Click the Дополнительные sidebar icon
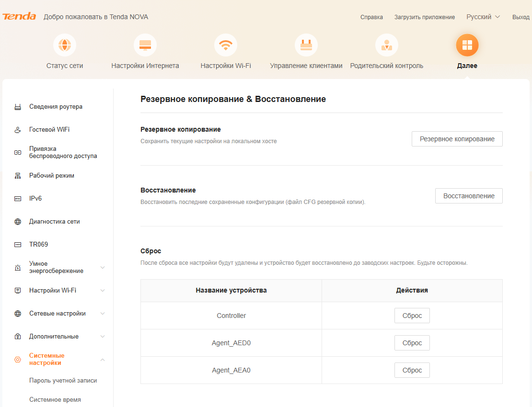This screenshot has height=407, width=532. [18, 337]
